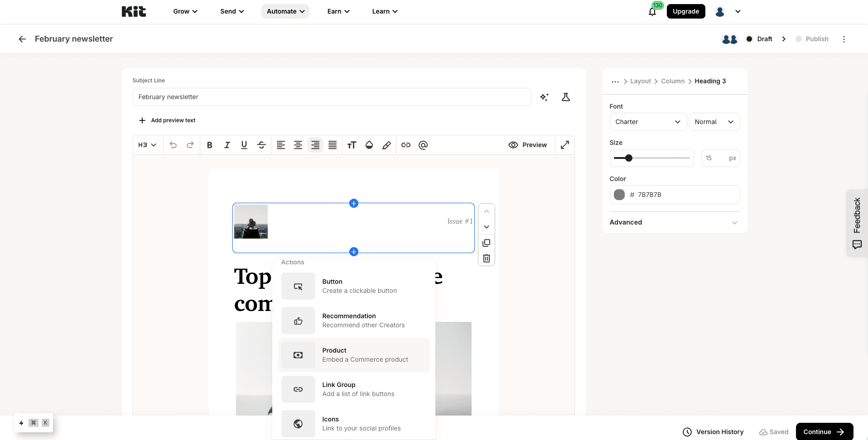The height and width of the screenshot is (440, 868).
Task: Click the collaborators avatars icon
Action: [x=729, y=39]
